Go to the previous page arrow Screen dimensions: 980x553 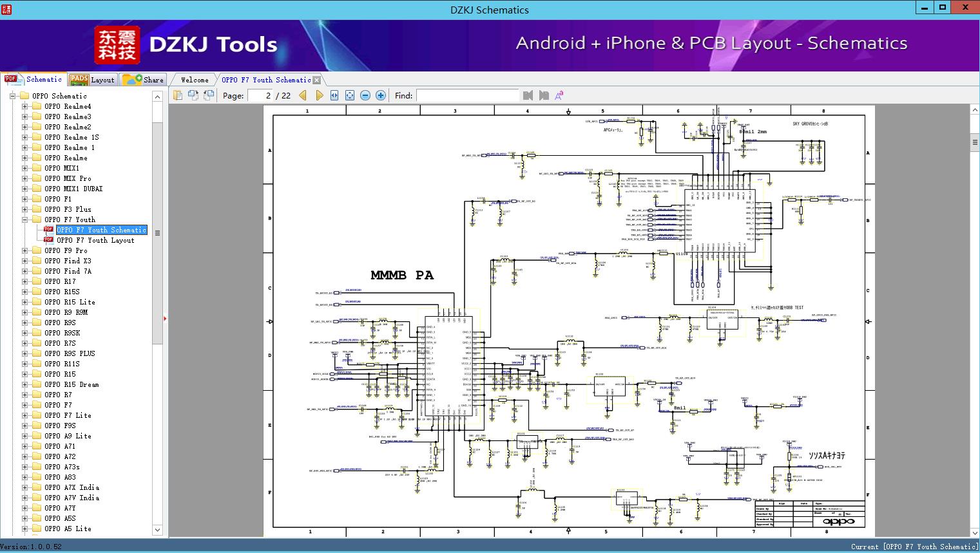tap(303, 95)
